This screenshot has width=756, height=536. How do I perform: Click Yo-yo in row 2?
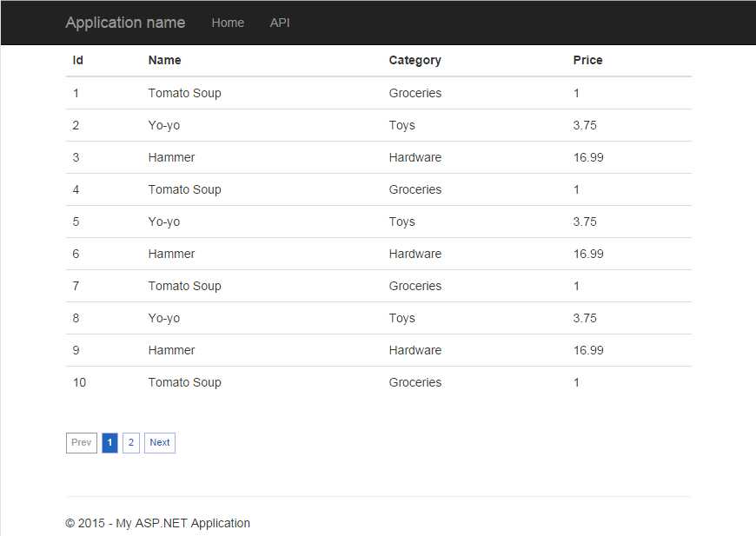click(x=164, y=125)
